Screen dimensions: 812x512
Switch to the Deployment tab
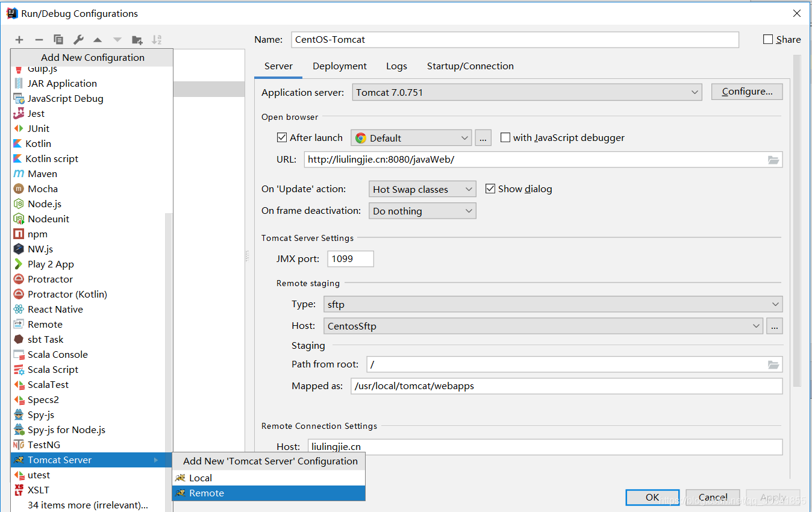340,66
